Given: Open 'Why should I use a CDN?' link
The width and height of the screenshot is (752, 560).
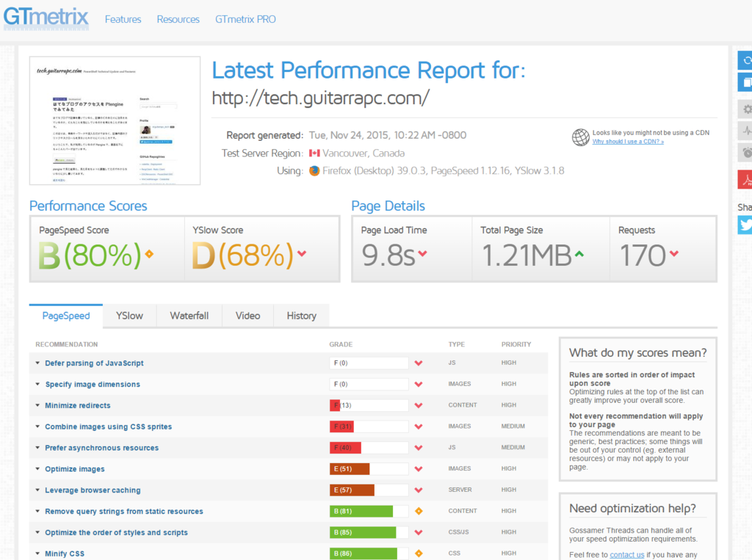Looking at the screenshot, I should pyautogui.click(x=628, y=142).
